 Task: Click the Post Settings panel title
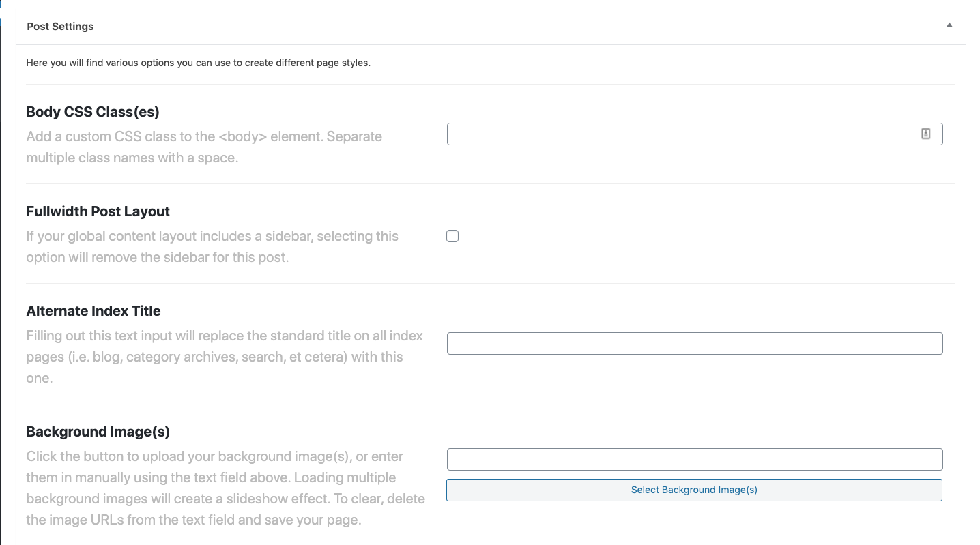pyautogui.click(x=60, y=27)
